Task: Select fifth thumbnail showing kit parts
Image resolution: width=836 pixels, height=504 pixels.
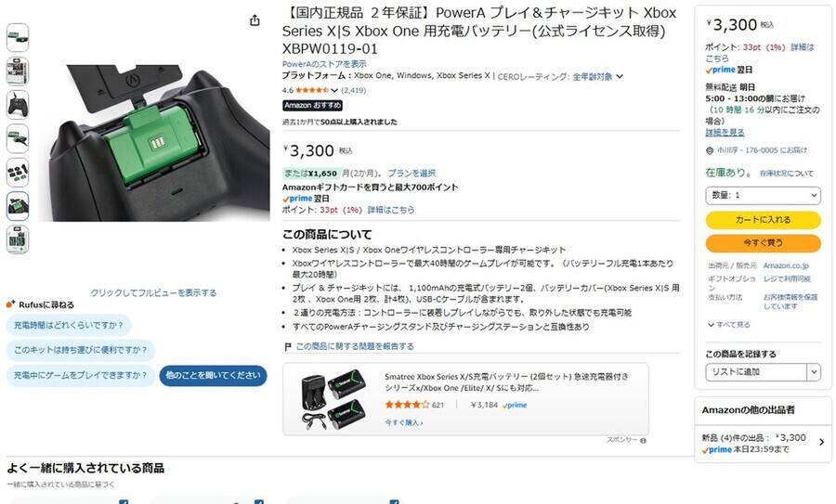Action: [x=18, y=172]
